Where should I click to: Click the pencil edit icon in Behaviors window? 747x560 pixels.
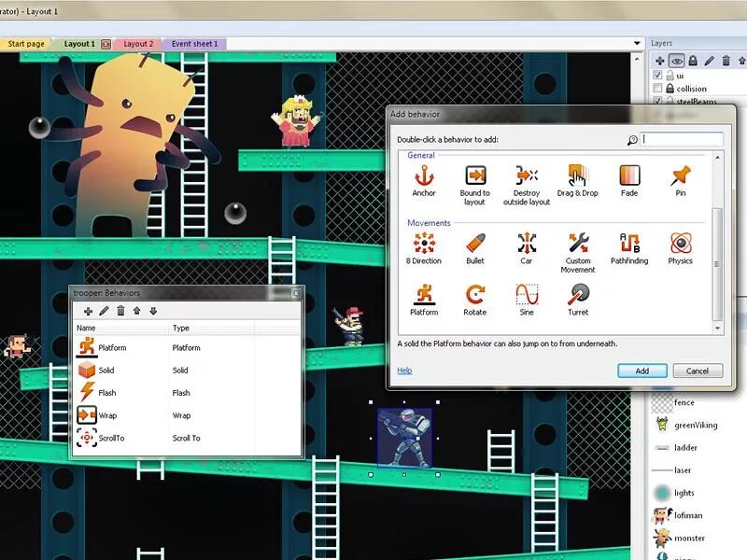[104, 311]
